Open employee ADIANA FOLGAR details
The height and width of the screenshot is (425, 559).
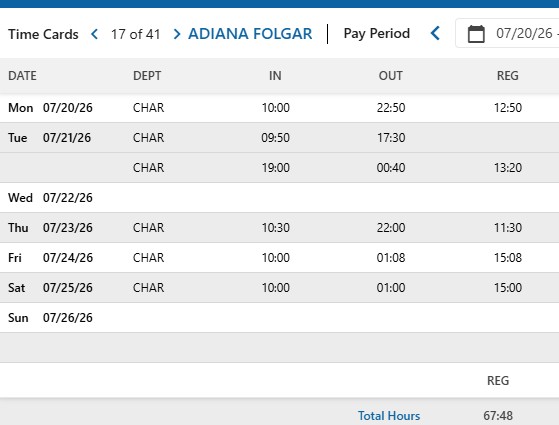(x=250, y=34)
